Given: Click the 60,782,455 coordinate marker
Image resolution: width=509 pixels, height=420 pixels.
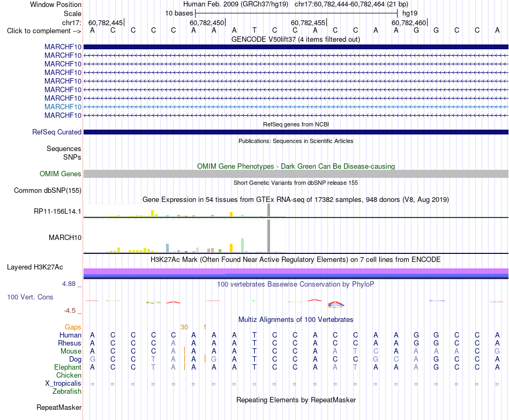Looking at the screenshot, I should [x=309, y=22].
